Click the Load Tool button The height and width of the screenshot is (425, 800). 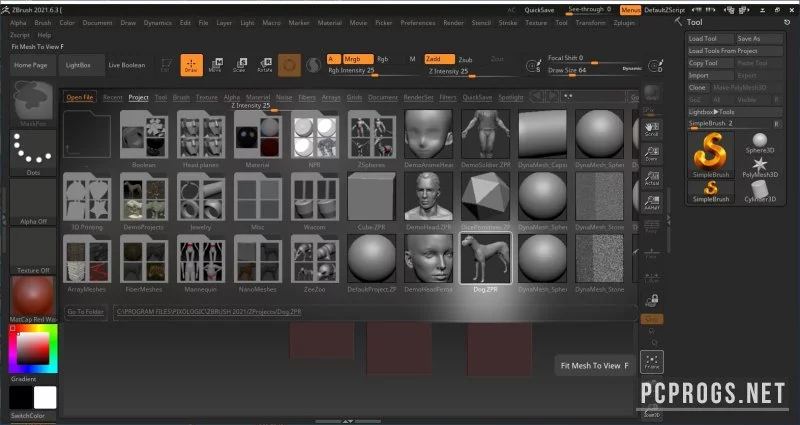(x=710, y=38)
